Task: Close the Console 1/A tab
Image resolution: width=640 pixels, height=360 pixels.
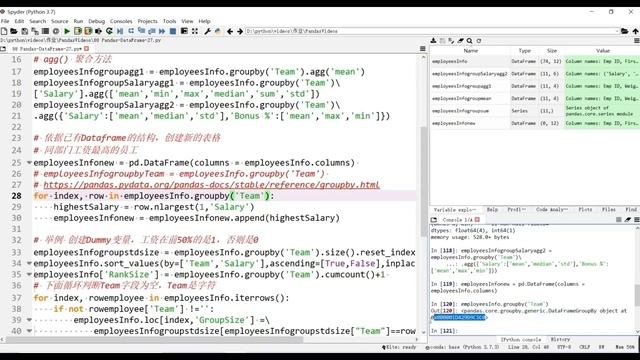Action: tap(477, 220)
